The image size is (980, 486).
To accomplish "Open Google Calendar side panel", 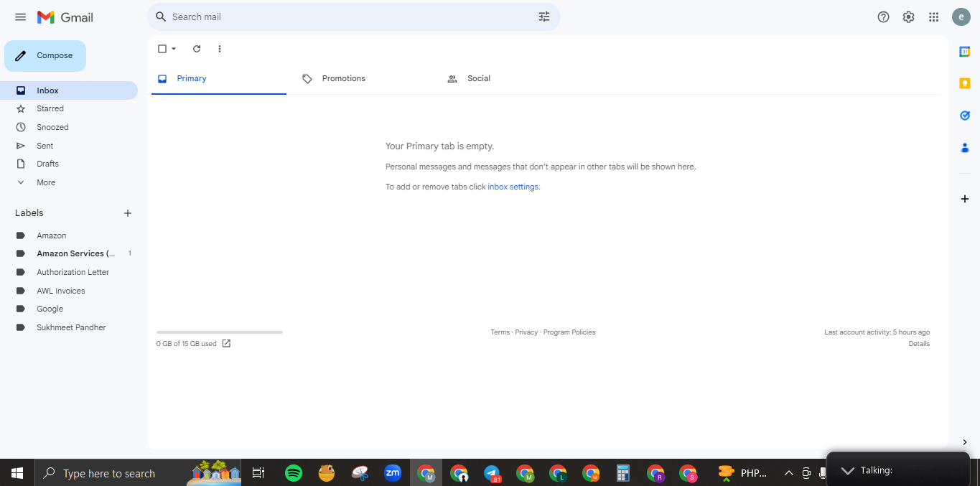I will pos(965,52).
